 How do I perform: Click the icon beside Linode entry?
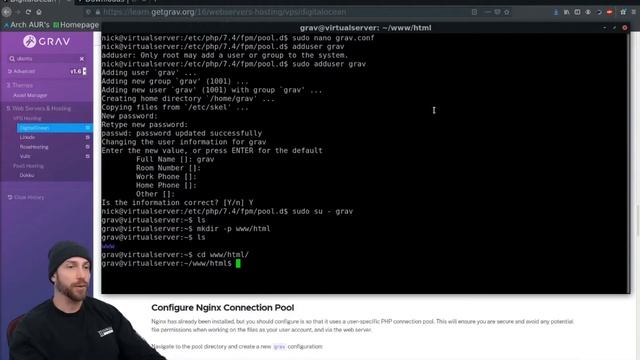pos(87,138)
